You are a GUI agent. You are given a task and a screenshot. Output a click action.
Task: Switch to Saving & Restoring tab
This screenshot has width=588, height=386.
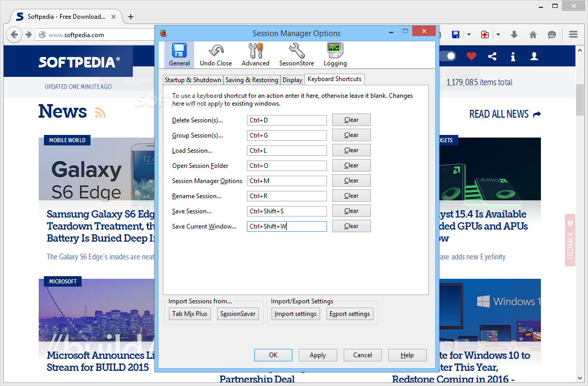[252, 80]
